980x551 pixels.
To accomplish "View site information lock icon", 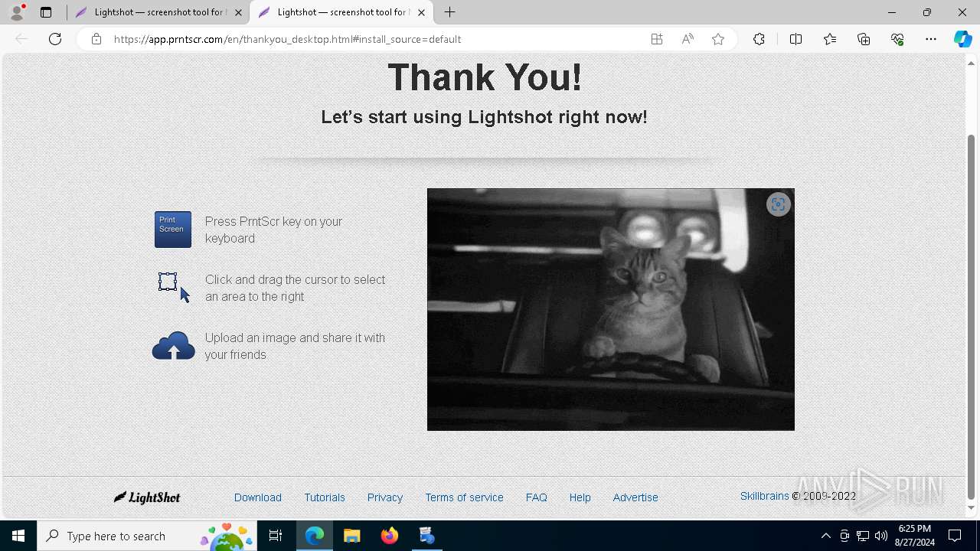I will pyautogui.click(x=96, y=39).
